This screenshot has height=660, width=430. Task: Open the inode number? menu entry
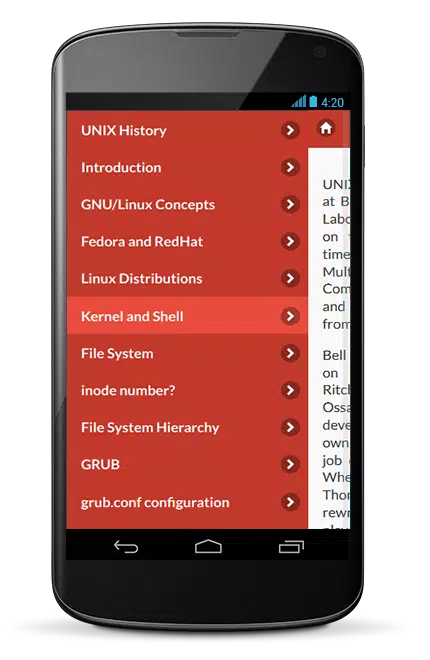tap(187, 390)
